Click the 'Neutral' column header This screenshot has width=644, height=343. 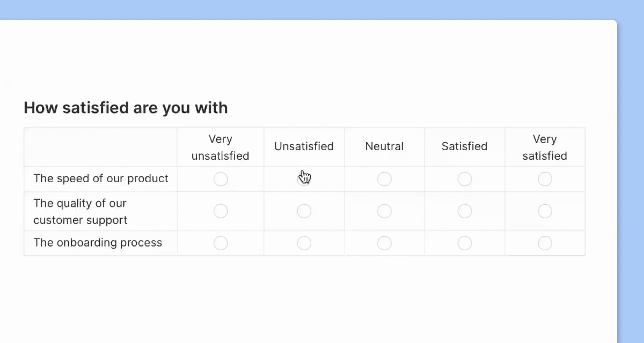coord(384,146)
